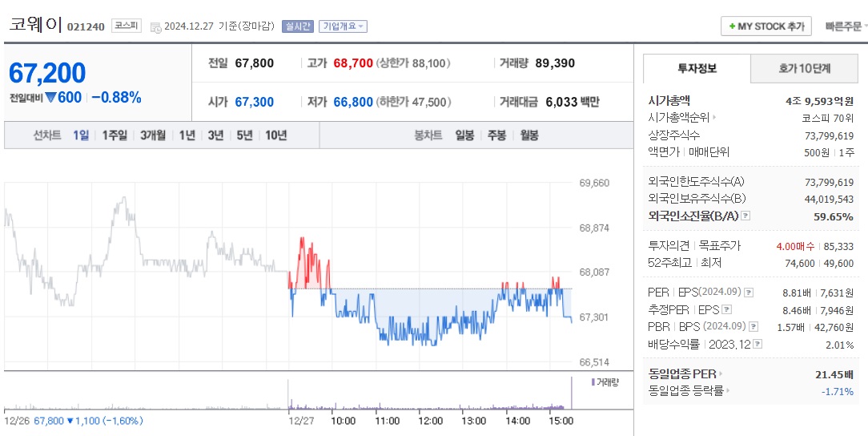Image resolution: width=868 pixels, height=436 pixels.
Task: Open the 동일업종 등락률 link
Action: (x=685, y=391)
